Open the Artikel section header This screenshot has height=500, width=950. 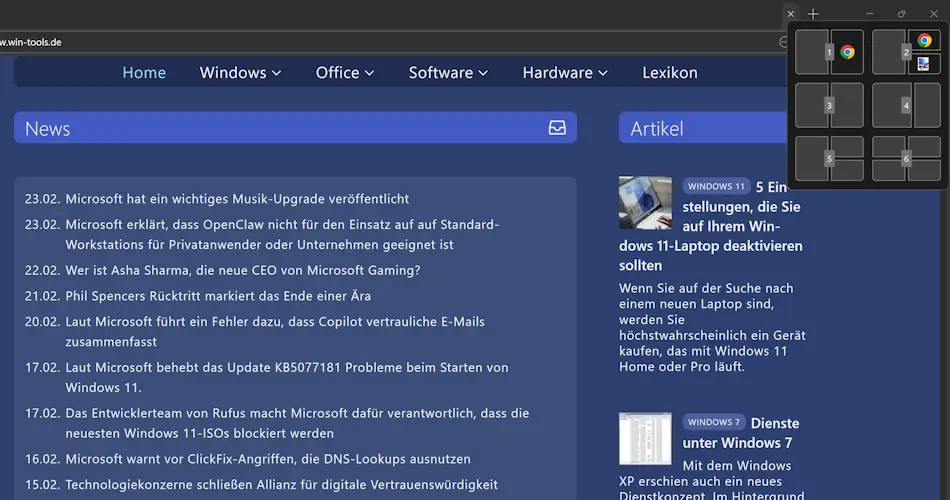click(703, 127)
